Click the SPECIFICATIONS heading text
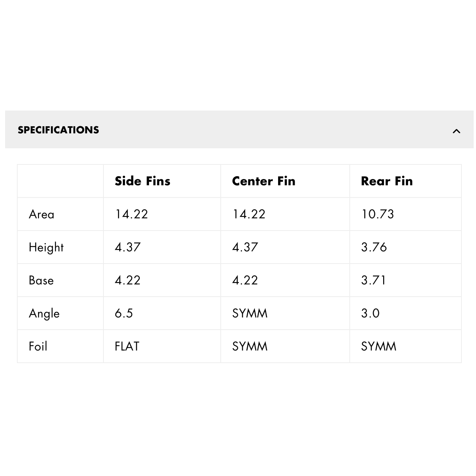 point(58,130)
